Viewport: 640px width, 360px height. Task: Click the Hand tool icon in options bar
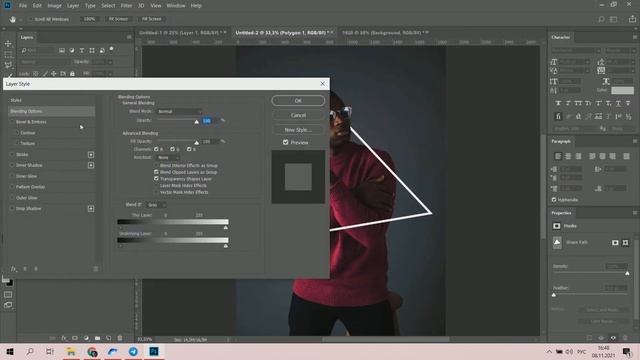click(x=13, y=19)
